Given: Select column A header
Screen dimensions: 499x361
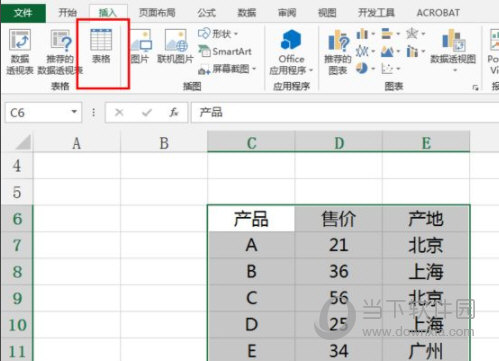Looking at the screenshot, I should click(77, 143).
